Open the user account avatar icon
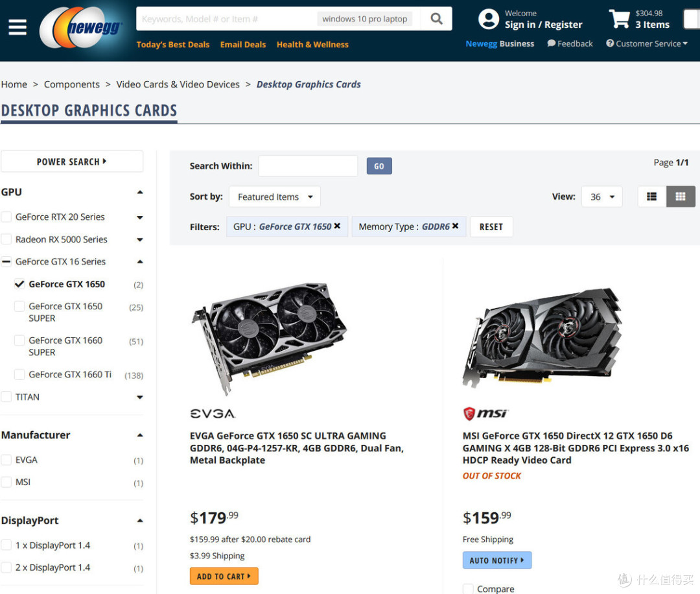 (x=489, y=19)
